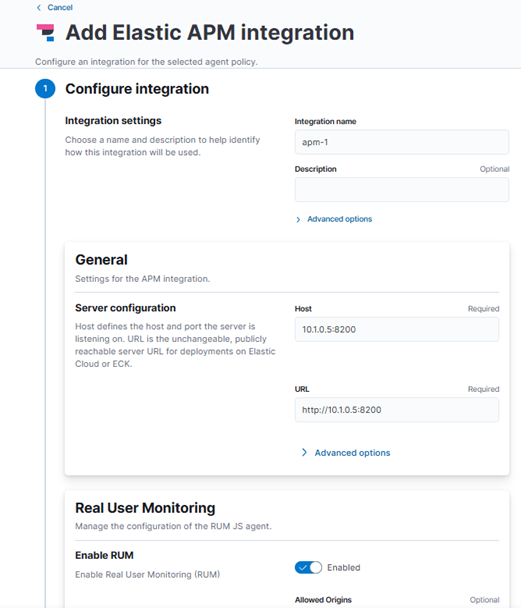
Task: Click the Allowed Origins field label
Action: pos(323,600)
